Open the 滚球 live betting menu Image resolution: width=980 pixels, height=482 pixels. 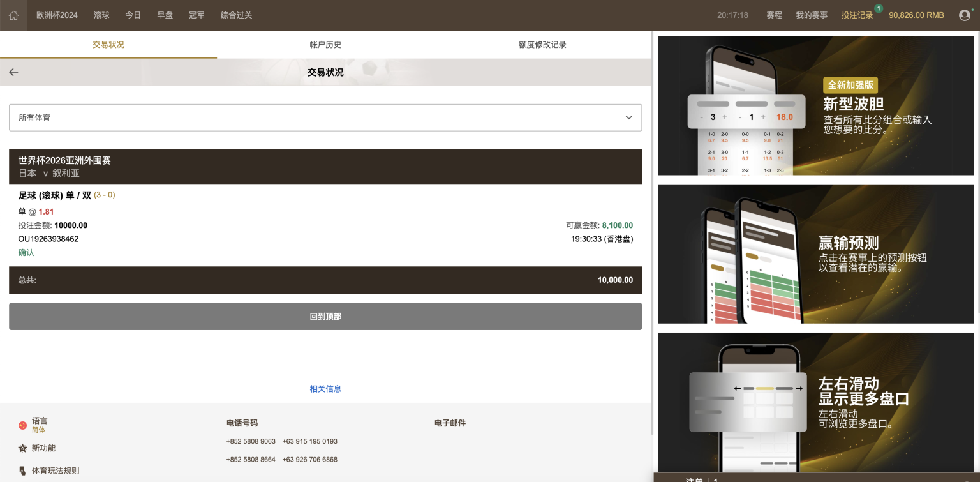(101, 15)
